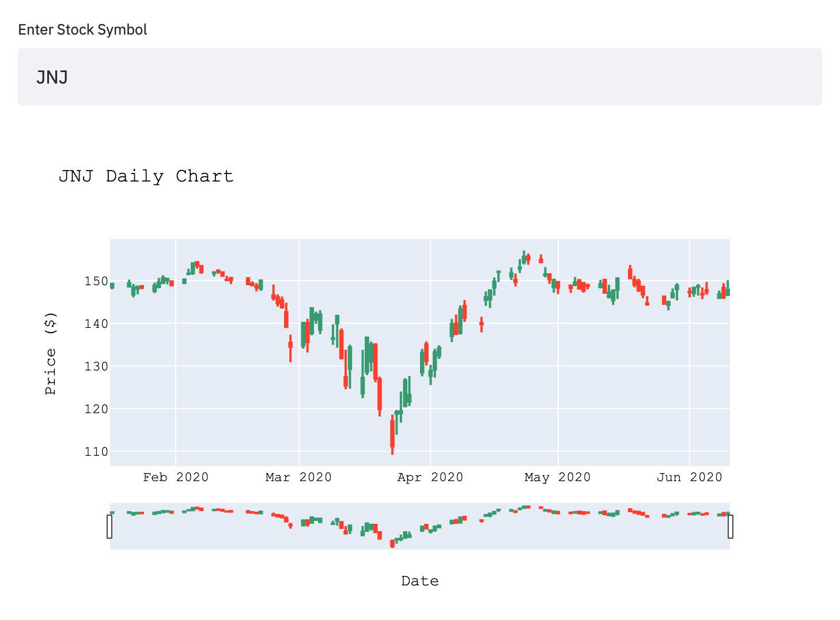This screenshot has height=620, width=840.
Task: Click the 140 price axis tick label
Action: click(96, 324)
